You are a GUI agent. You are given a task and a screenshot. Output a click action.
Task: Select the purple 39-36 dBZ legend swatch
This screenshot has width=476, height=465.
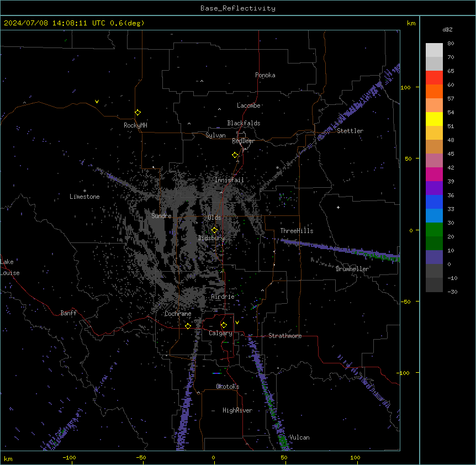(x=434, y=188)
